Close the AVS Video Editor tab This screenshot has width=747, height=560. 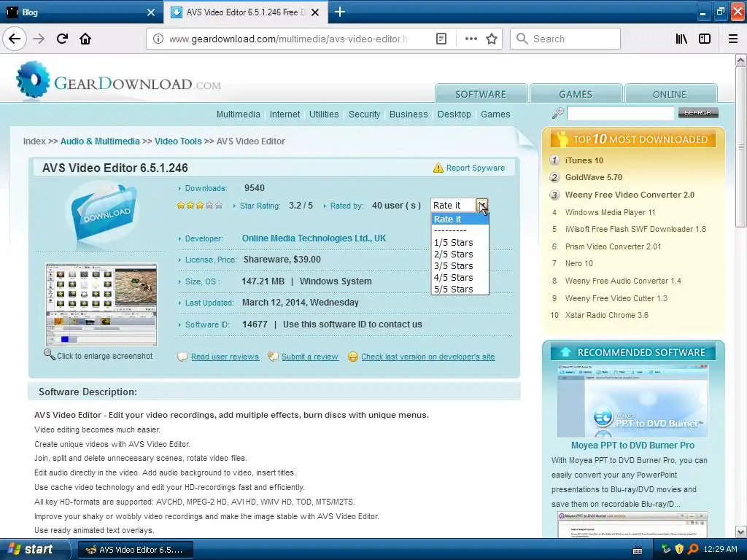[x=315, y=12]
